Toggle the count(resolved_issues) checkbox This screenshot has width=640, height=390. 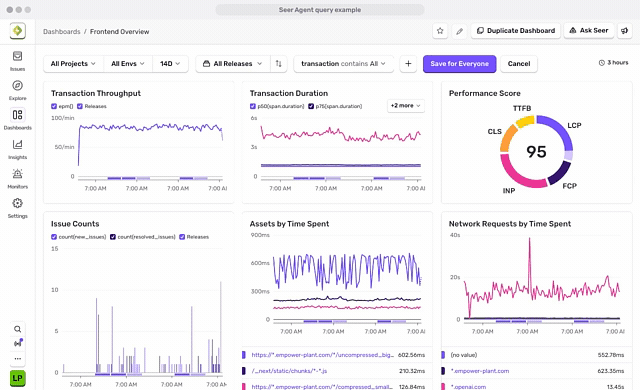pyautogui.click(x=113, y=237)
